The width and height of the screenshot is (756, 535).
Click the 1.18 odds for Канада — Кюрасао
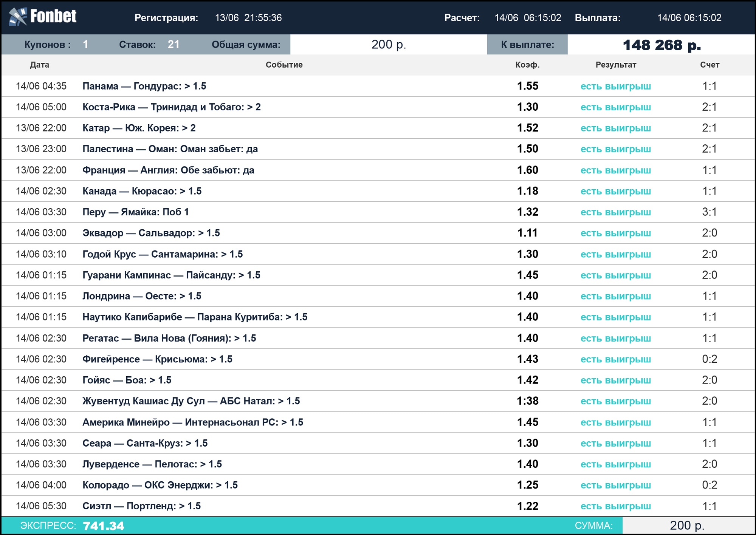tap(527, 191)
